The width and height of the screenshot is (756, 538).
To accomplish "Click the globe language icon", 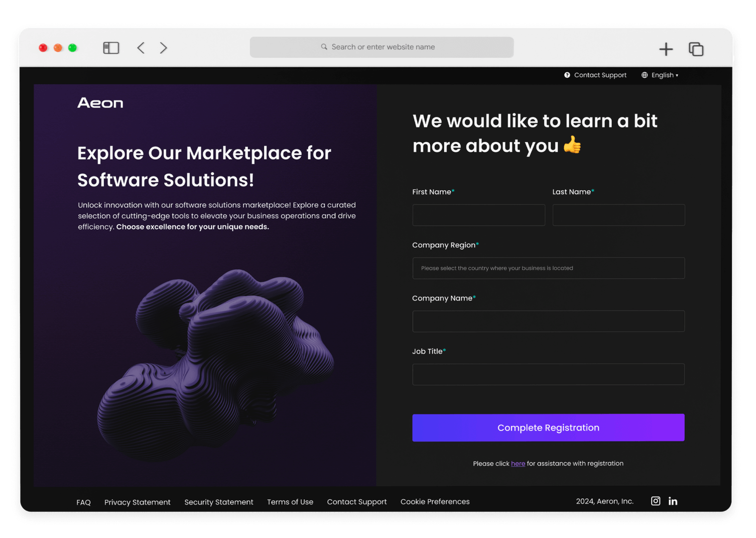I will point(645,75).
